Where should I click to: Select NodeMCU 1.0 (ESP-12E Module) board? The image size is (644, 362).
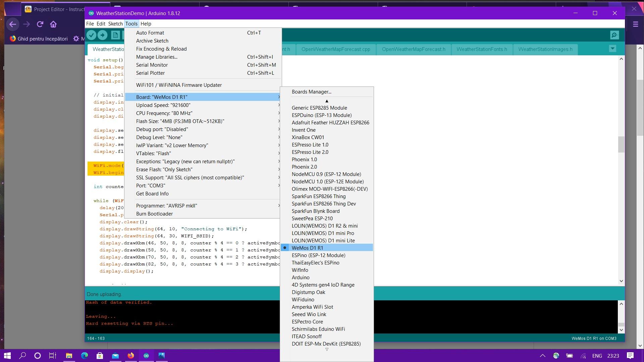327,181
